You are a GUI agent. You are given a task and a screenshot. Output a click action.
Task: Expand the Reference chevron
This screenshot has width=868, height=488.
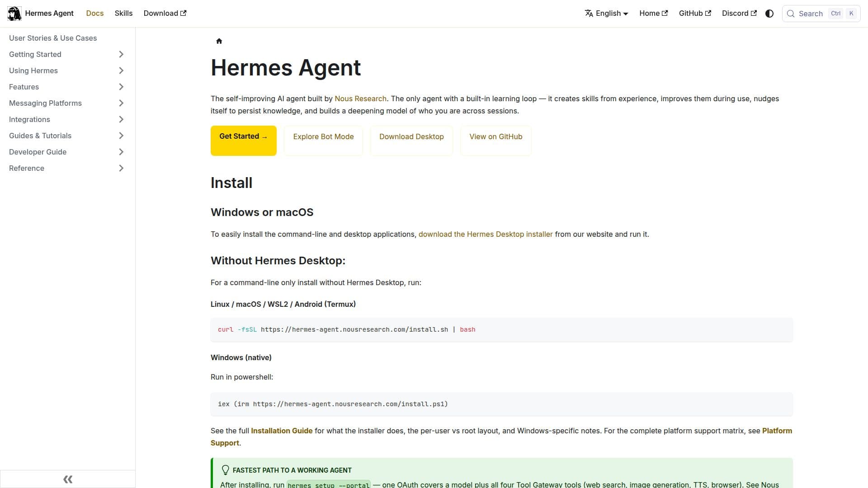point(121,168)
